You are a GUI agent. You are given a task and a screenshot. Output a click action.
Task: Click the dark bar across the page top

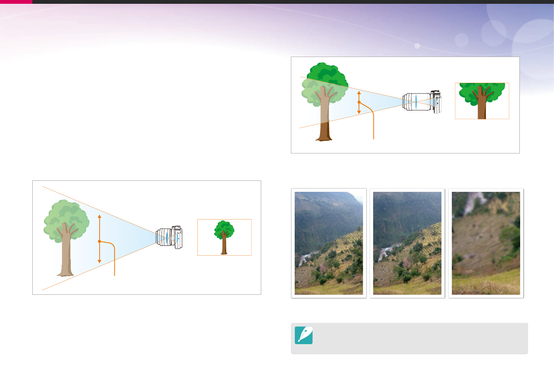pos(293,2)
